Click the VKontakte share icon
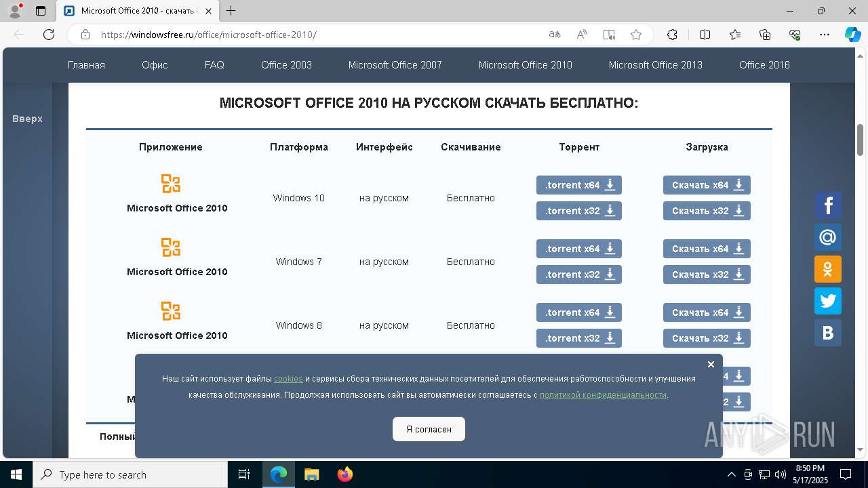 (x=828, y=333)
